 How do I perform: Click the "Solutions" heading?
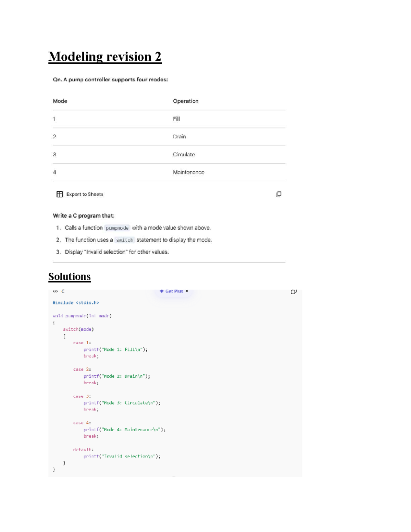pyautogui.click(x=70, y=276)
